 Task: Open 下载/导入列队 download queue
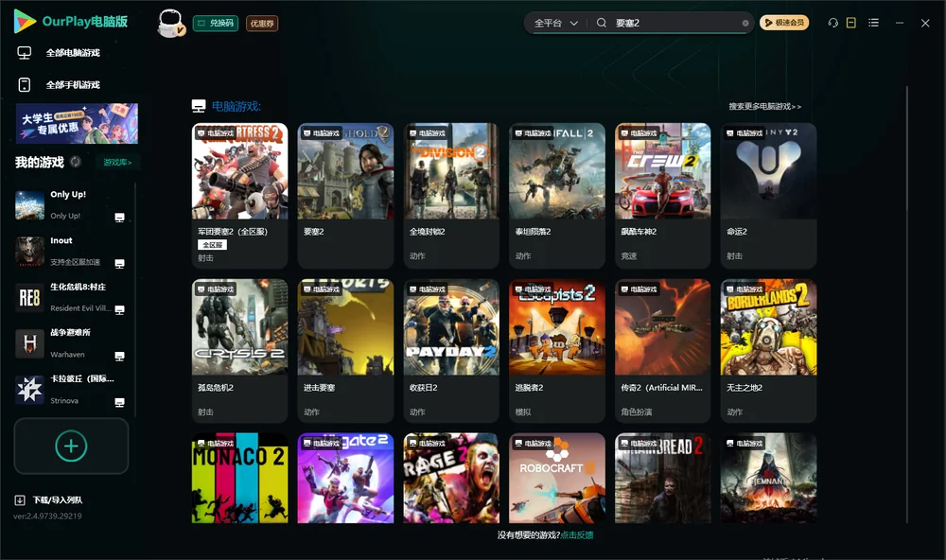pos(58,500)
